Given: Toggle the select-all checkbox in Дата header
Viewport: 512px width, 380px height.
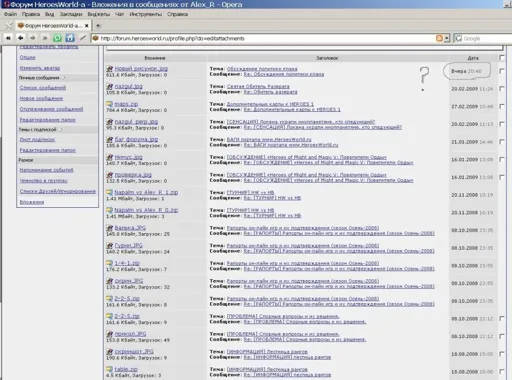Looking at the screenshot, I should tap(502, 58).
